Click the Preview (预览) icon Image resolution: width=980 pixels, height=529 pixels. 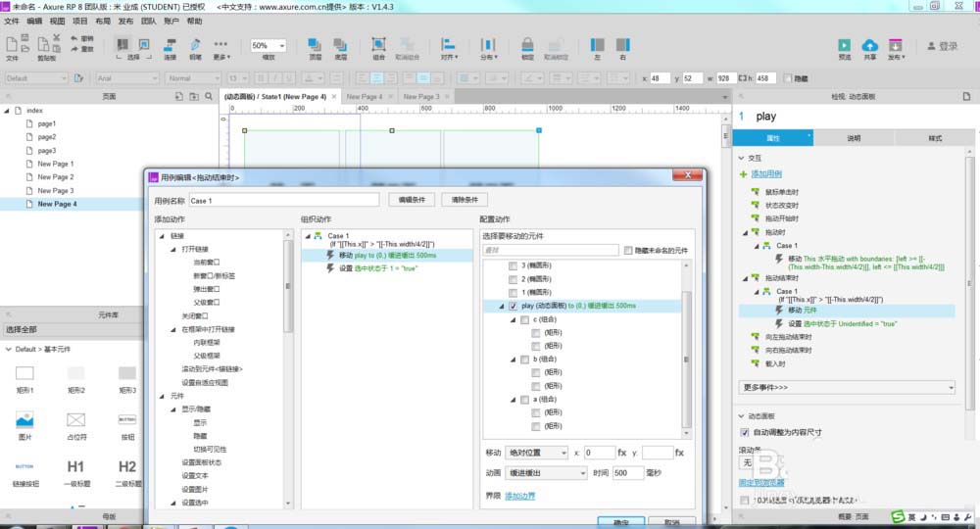pyautogui.click(x=844, y=45)
